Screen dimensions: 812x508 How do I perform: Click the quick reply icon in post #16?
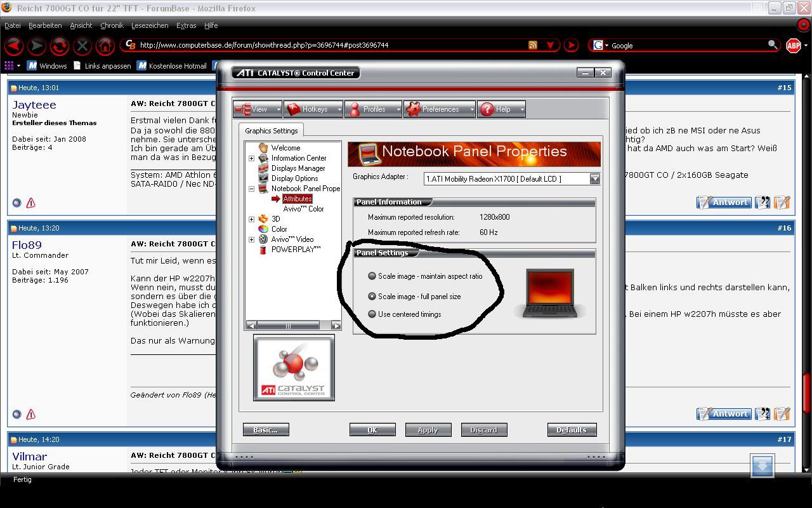[x=782, y=414]
